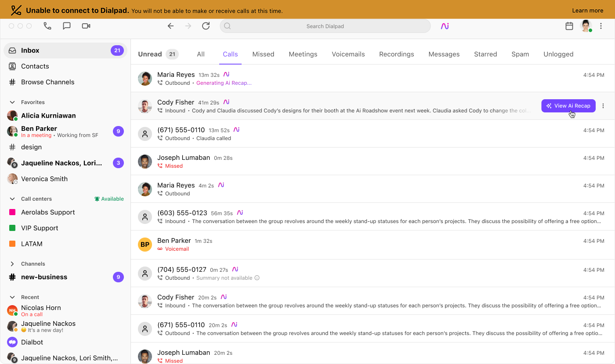Collapse the Call centers section

coord(12,199)
